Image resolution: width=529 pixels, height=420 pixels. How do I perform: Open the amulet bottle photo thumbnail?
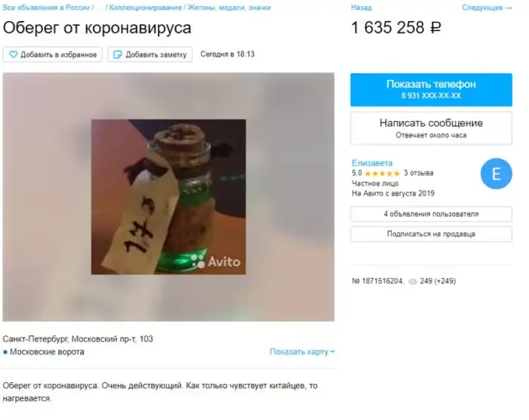[x=169, y=196]
